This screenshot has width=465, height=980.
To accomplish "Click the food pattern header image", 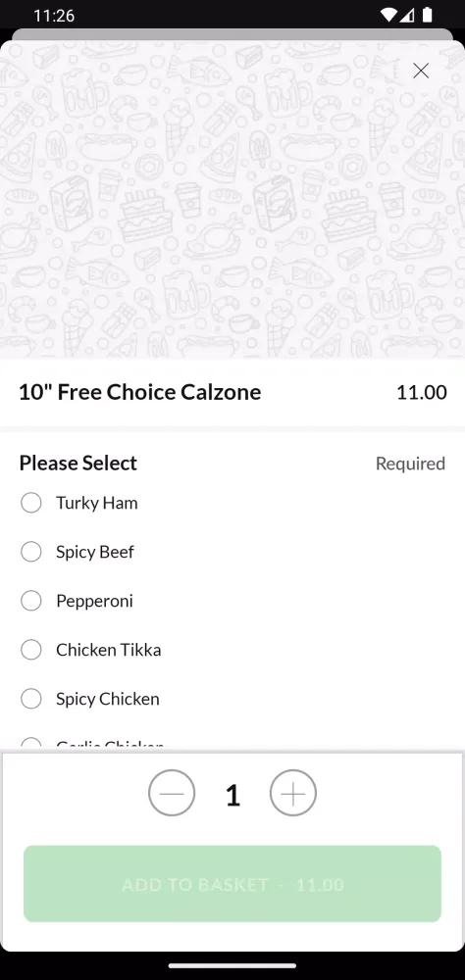I will pos(232,200).
